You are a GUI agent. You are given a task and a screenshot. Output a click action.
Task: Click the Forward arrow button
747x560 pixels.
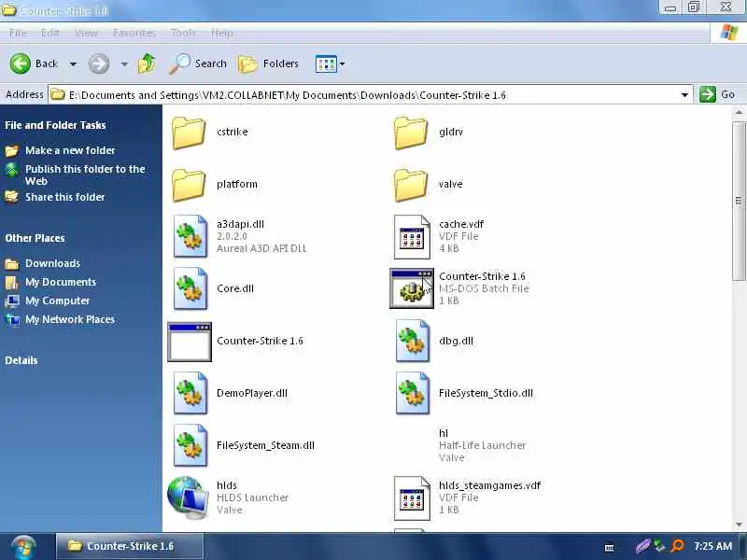[x=99, y=63]
